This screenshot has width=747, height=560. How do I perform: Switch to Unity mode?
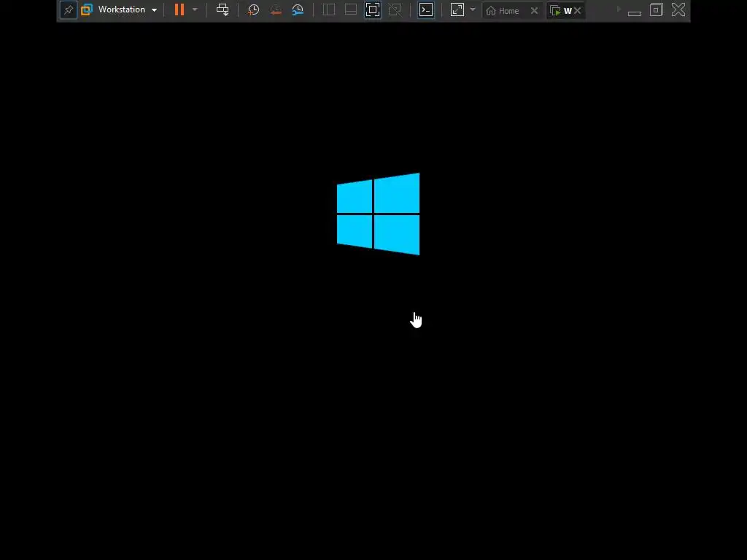395,9
